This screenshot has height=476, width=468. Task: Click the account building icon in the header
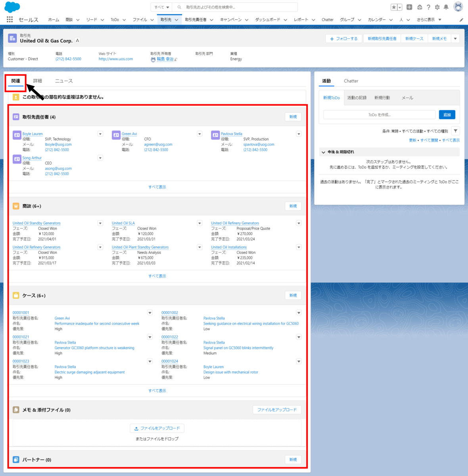click(12, 38)
